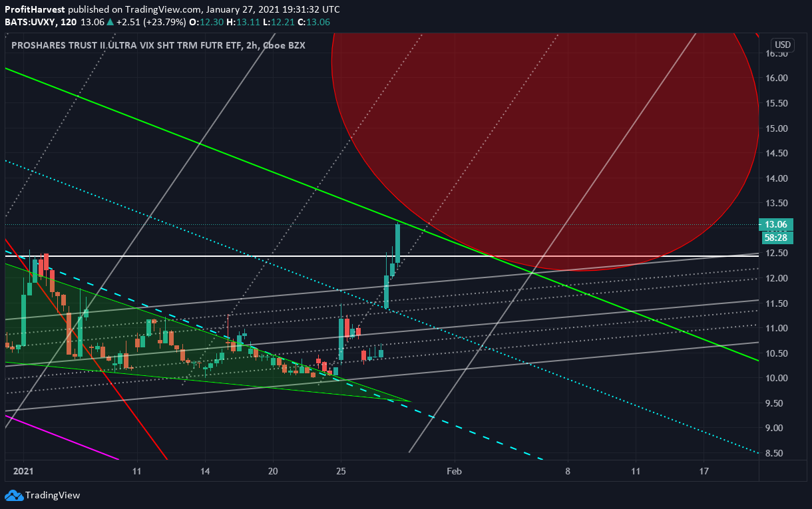
Task: Open the TradingView.com link in the header
Action: [x=162, y=10]
